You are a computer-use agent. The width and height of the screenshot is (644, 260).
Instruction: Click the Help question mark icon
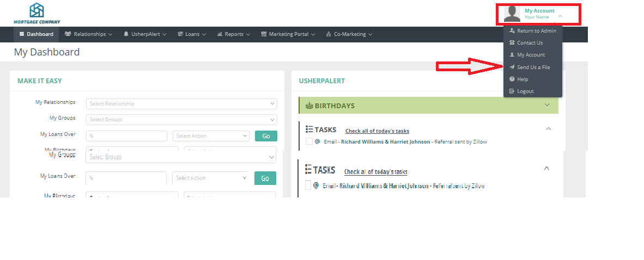click(x=512, y=79)
